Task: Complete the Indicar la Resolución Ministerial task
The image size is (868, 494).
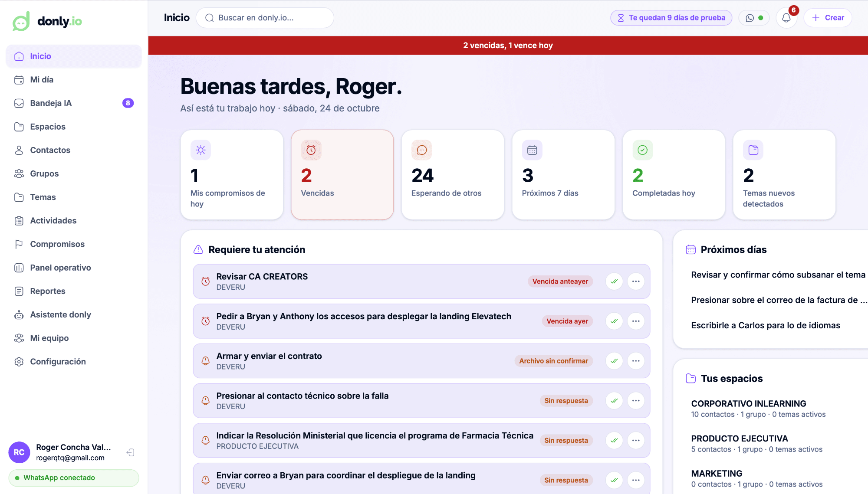Action: coord(614,441)
